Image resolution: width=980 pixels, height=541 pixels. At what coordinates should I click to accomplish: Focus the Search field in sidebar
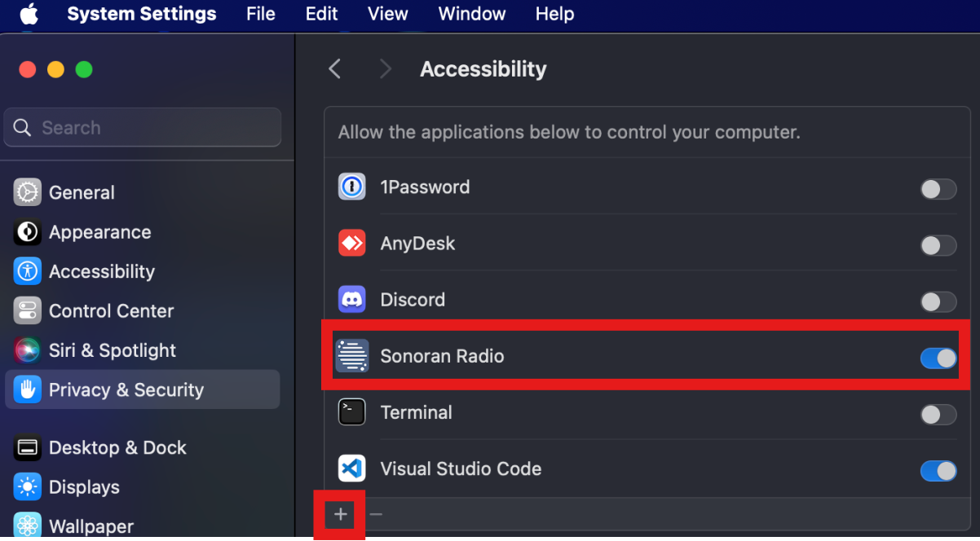(x=143, y=128)
